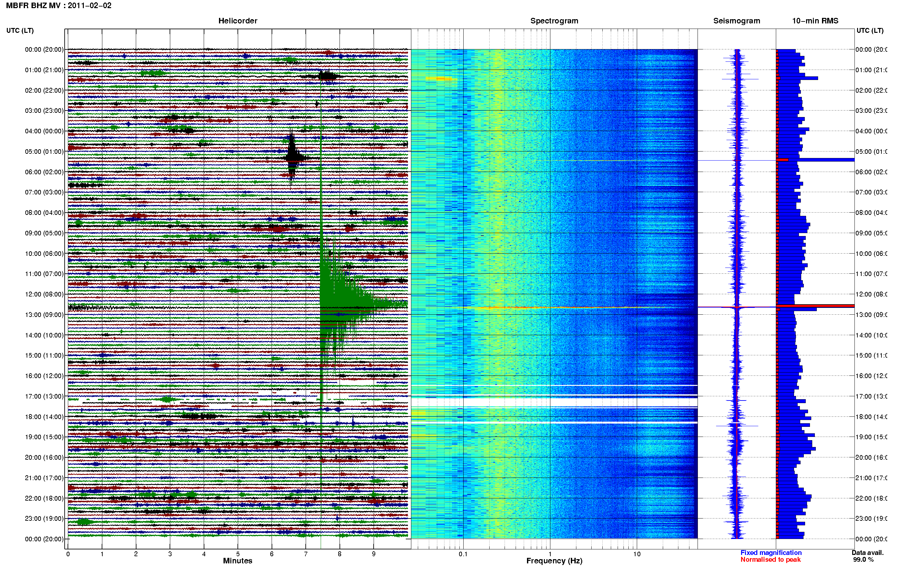
Task: Click the seismogram spike after 05:00
Action: tap(737, 160)
